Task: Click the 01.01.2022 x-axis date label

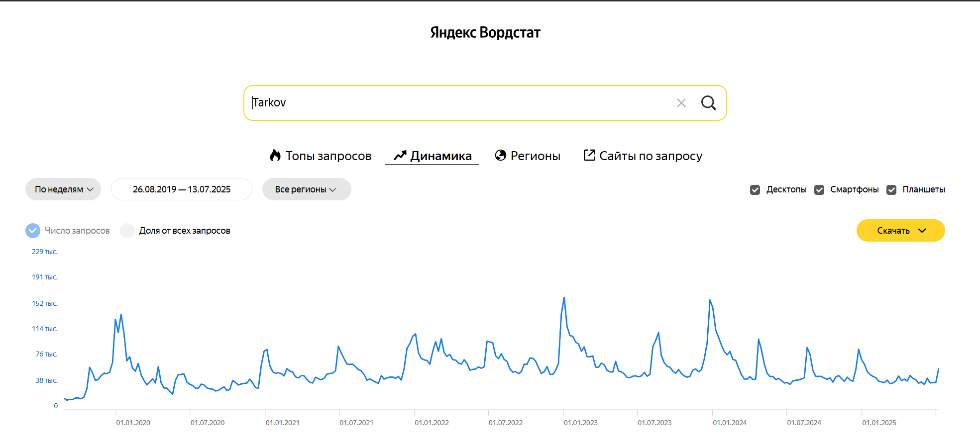Action: 432,423
